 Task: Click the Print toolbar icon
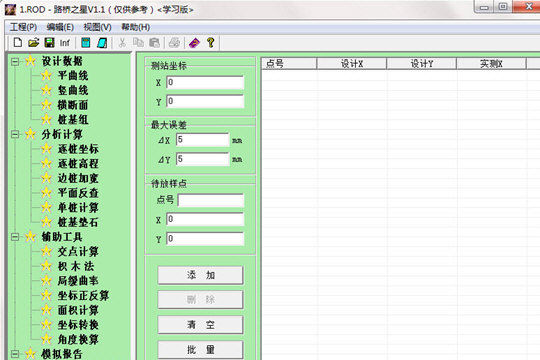click(174, 43)
